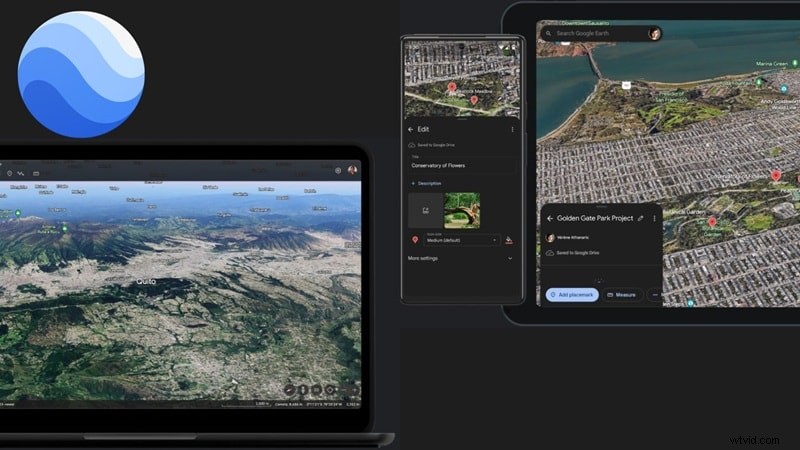Viewport: 800px width, 450px height.
Task: Add a Description on the phone edit panel
Action: point(426,183)
